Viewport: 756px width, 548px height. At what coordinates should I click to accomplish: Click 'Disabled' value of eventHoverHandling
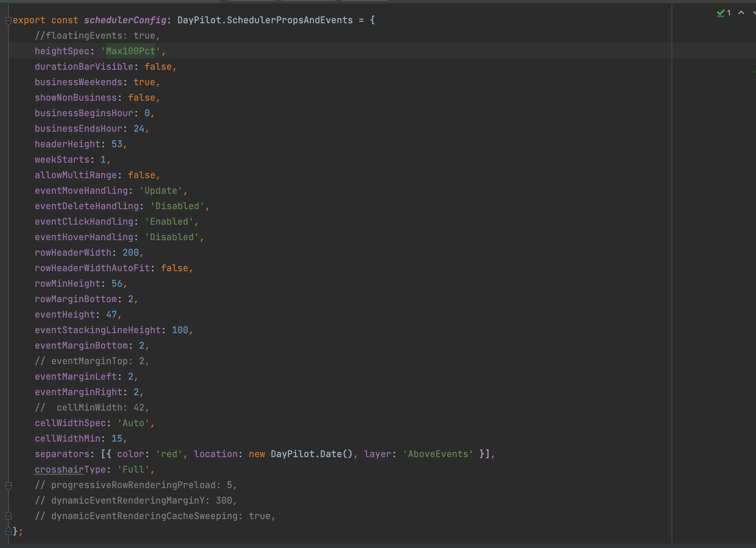click(x=172, y=237)
